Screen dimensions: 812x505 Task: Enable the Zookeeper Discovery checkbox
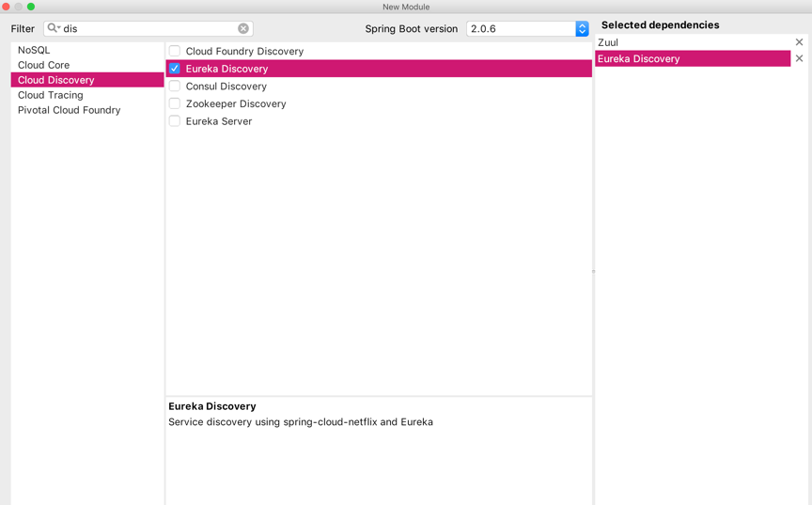pyautogui.click(x=175, y=103)
